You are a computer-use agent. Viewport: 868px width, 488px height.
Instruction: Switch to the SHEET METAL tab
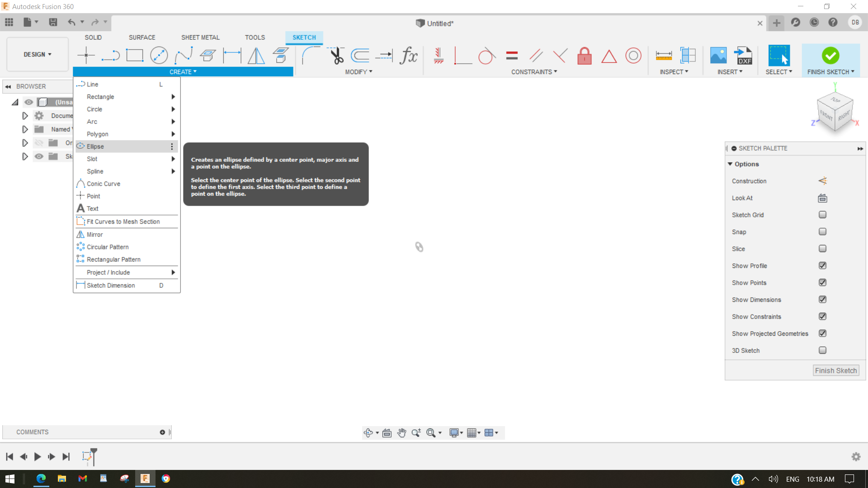200,38
